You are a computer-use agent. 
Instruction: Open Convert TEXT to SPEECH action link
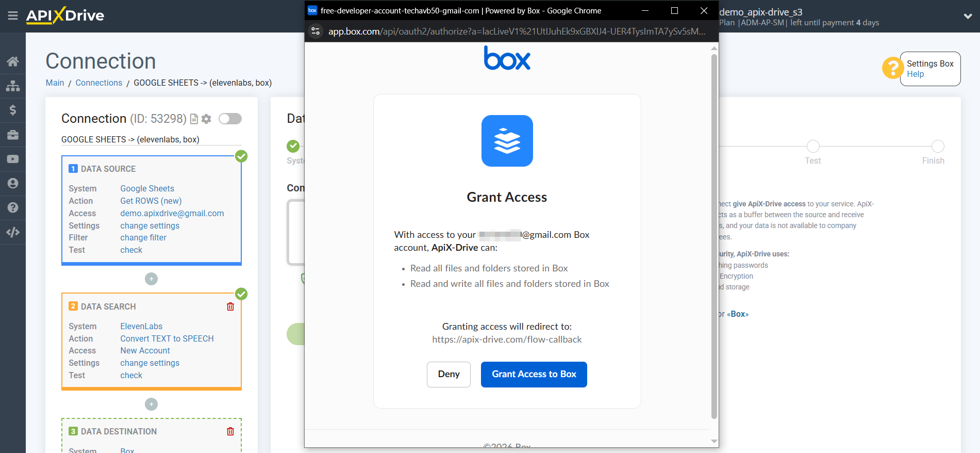pos(167,338)
